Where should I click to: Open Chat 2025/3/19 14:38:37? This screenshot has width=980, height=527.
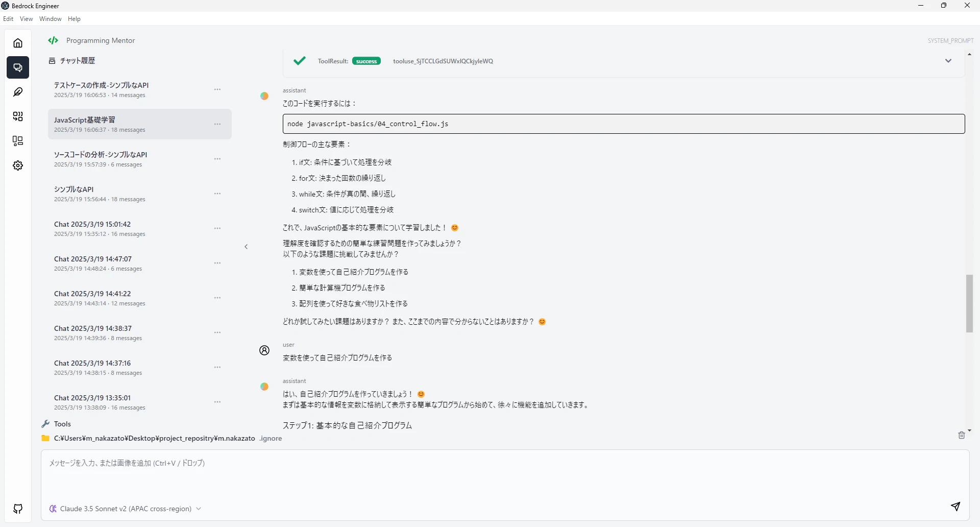(x=139, y=332)
